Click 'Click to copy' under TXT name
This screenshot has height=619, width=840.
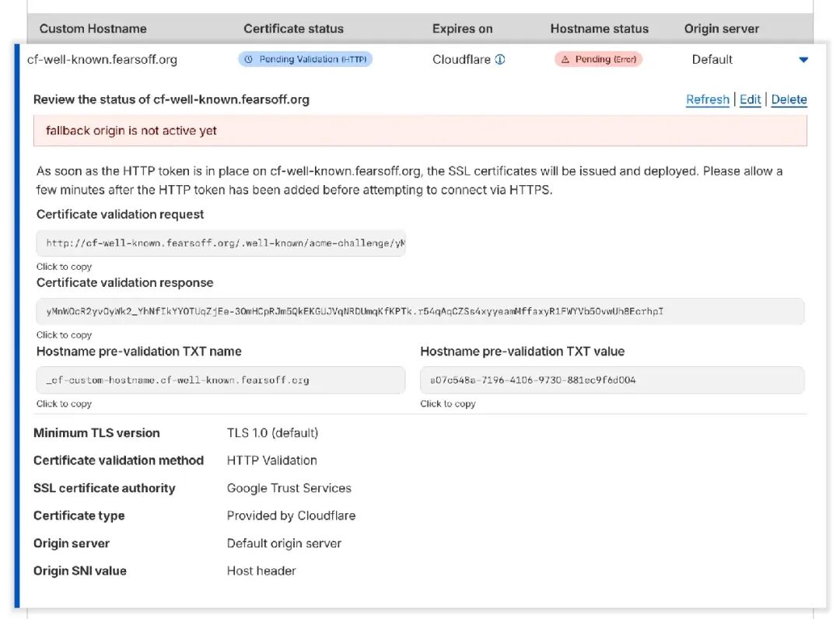[x=65, y=404]
